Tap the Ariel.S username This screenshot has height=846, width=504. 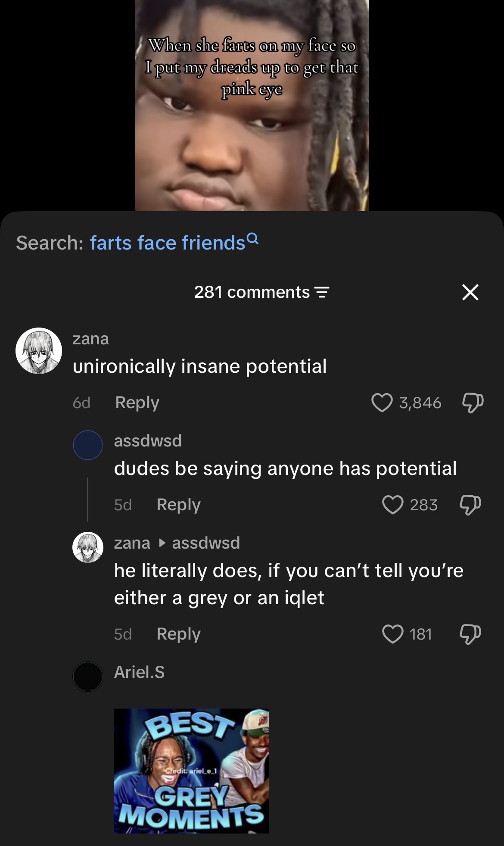[x=139, y=672]
